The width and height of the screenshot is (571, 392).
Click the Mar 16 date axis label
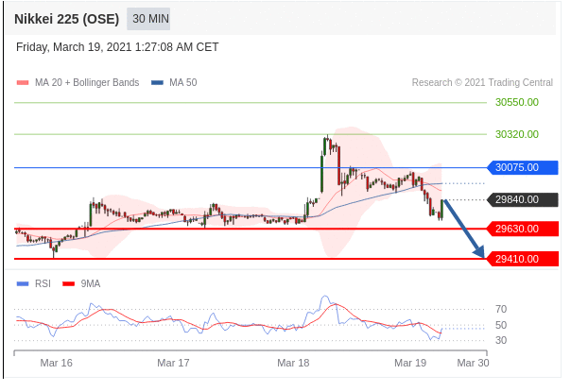pyautogui.click(x=56, y=363)
